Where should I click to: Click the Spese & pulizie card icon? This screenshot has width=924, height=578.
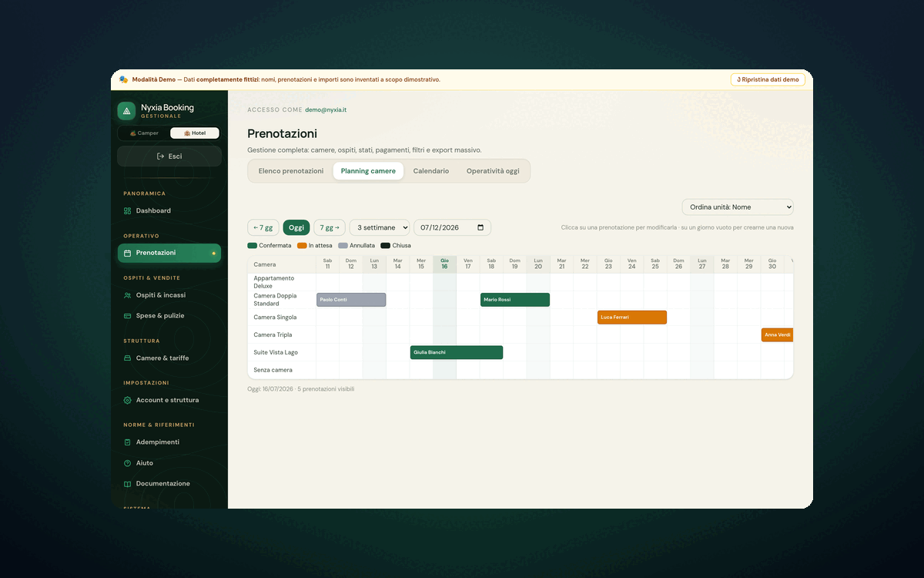click(x=128, y=316)
